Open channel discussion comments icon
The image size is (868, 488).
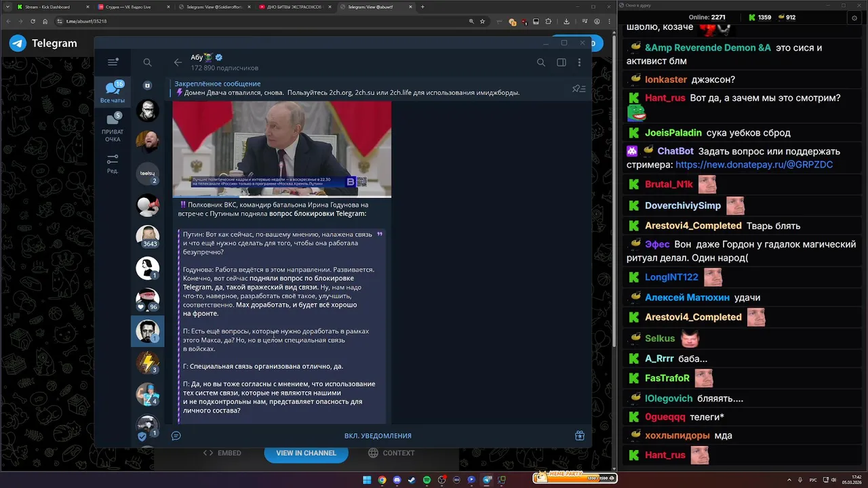[176, 436]
